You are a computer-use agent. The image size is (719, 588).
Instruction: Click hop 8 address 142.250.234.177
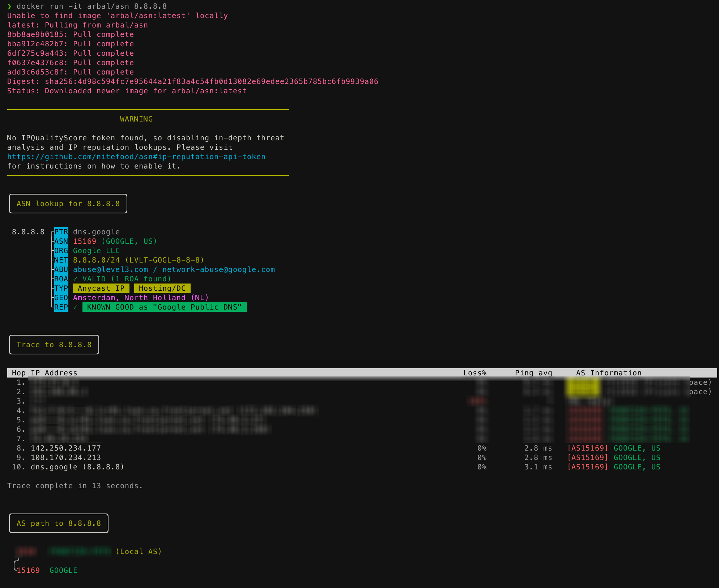click(x=66, y=448)
